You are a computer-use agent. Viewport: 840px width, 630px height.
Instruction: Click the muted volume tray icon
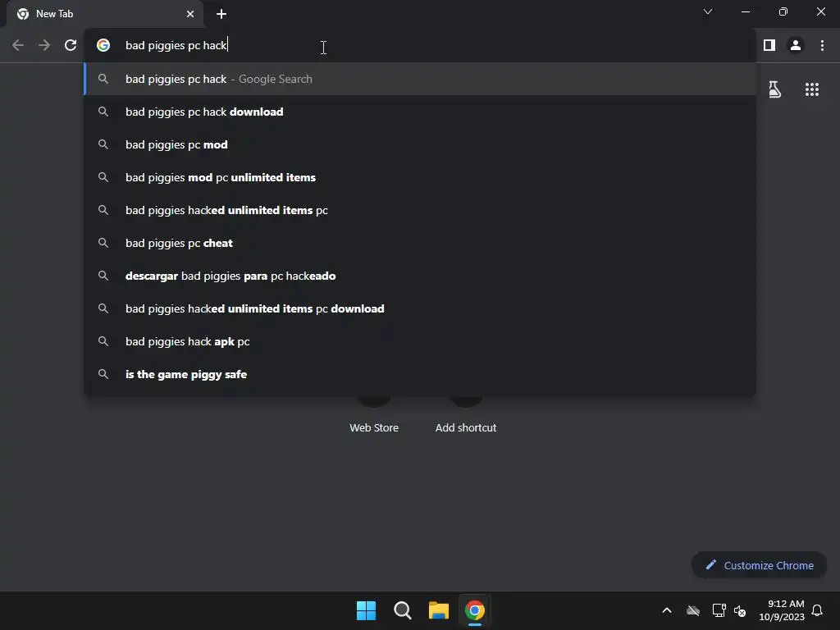pos(740,610)
